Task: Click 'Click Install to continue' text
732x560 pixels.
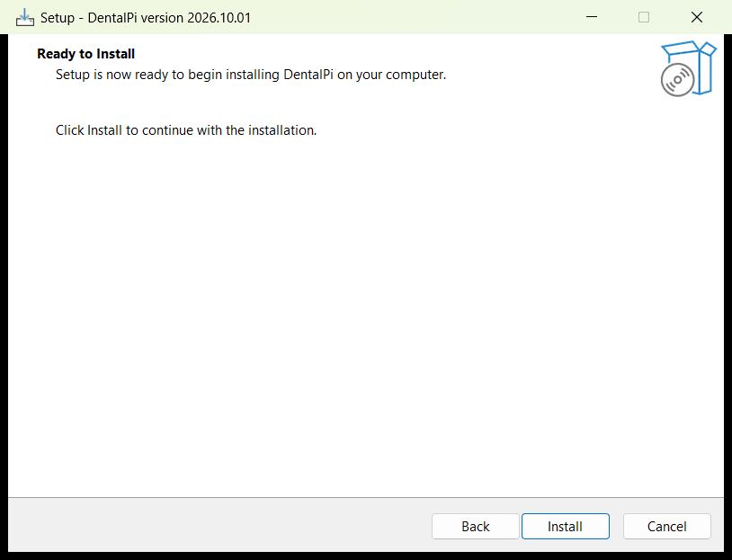Action: (x=186, y=130)
